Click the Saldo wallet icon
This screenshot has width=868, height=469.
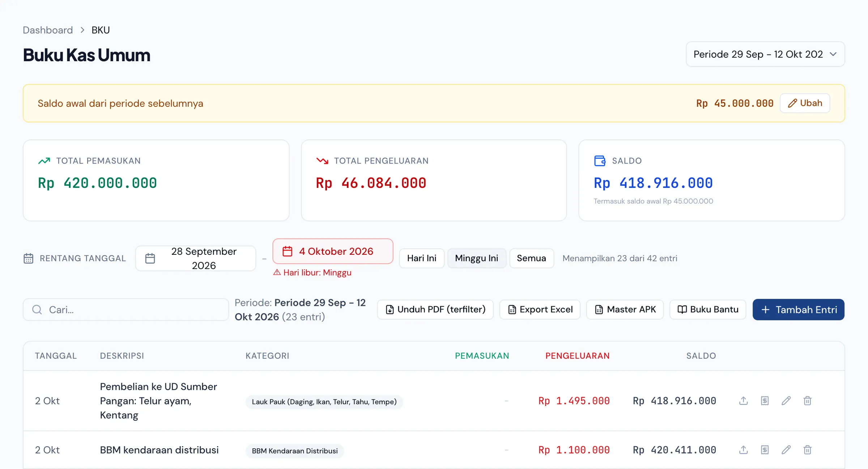[600, 161]
